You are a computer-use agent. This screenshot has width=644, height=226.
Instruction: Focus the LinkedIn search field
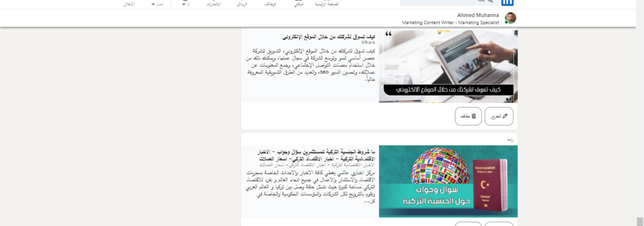[x=449, y=2]
